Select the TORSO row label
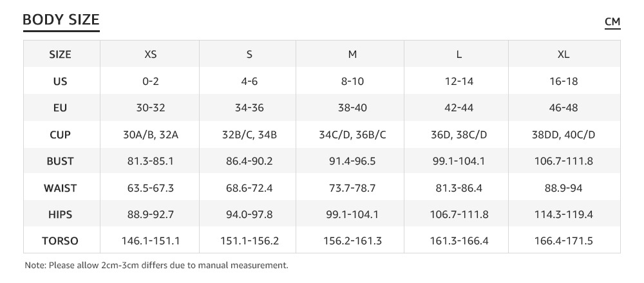644x283 pixels. 60,242
